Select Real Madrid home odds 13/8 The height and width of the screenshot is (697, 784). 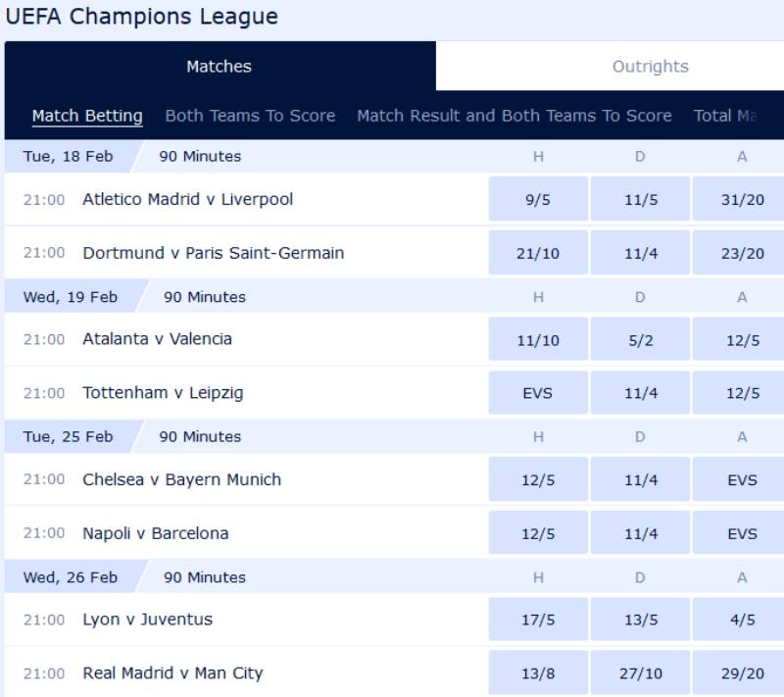[538, 673]
